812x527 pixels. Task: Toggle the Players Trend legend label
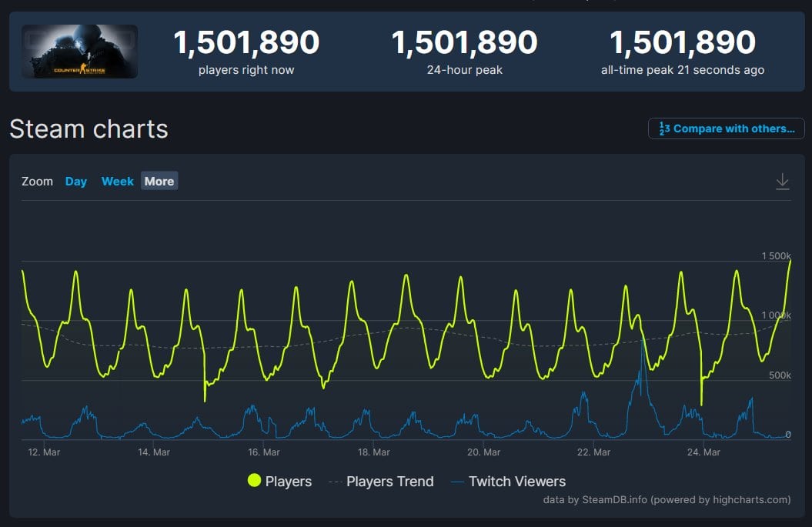pyautogui.click(x=389, y=482)
